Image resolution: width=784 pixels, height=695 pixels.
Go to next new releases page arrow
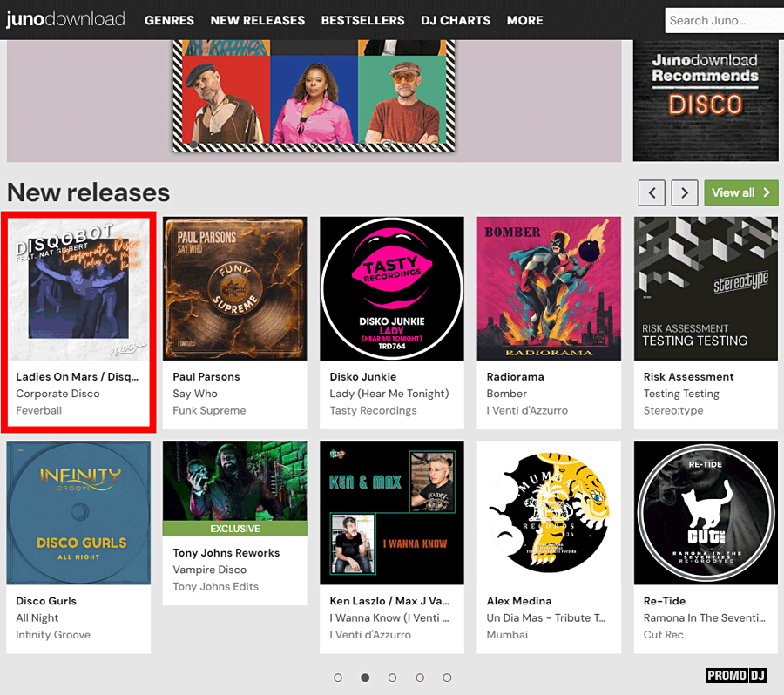coord(685,193)
